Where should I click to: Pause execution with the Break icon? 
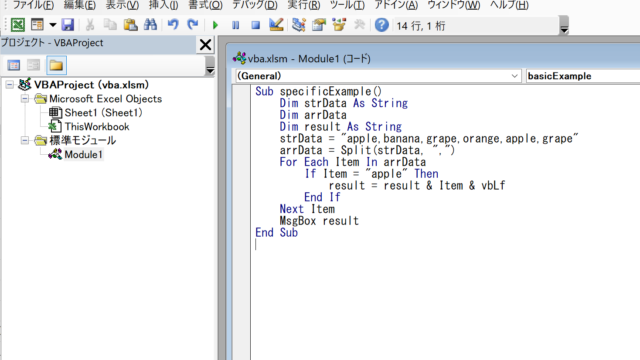[x=236, y=25]
